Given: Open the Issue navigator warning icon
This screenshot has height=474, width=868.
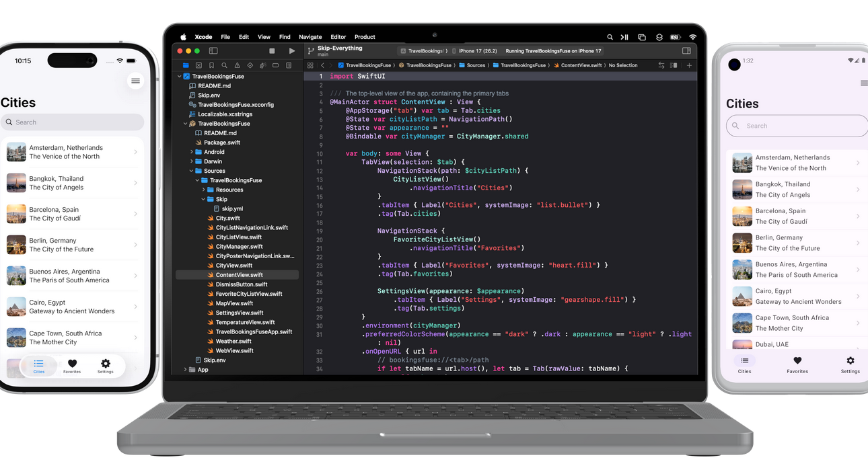Looking at the screenshot, I should pyautogui.click(x=237, y=66).
